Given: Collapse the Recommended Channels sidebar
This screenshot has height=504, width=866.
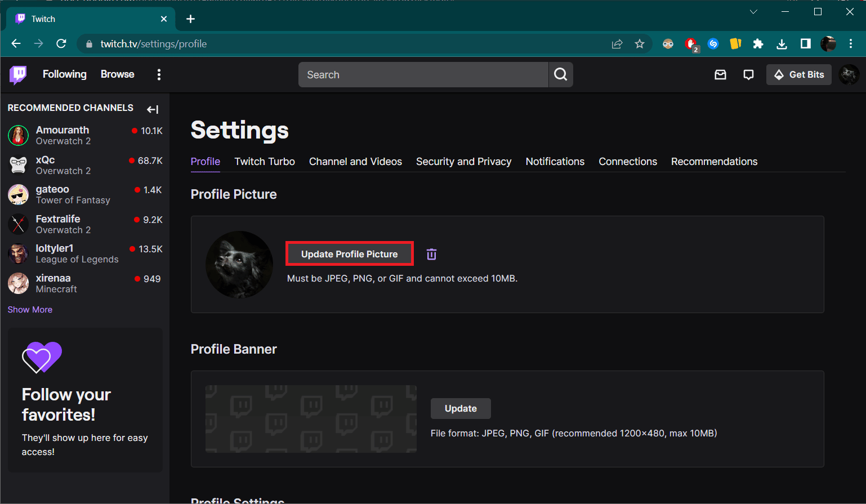Looking at the screenshot, I should tap(153, 109).
